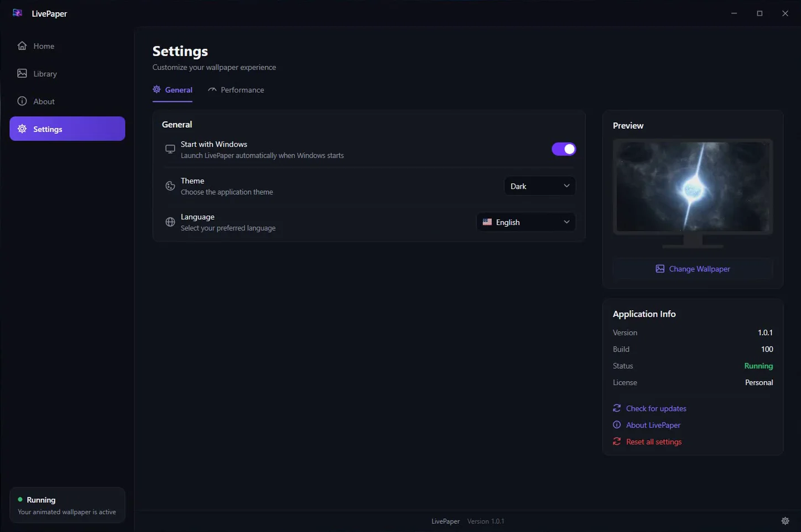Screen dimensions: 801x532
Task: Click the globe icon beside Language
Action: point(170,222)
